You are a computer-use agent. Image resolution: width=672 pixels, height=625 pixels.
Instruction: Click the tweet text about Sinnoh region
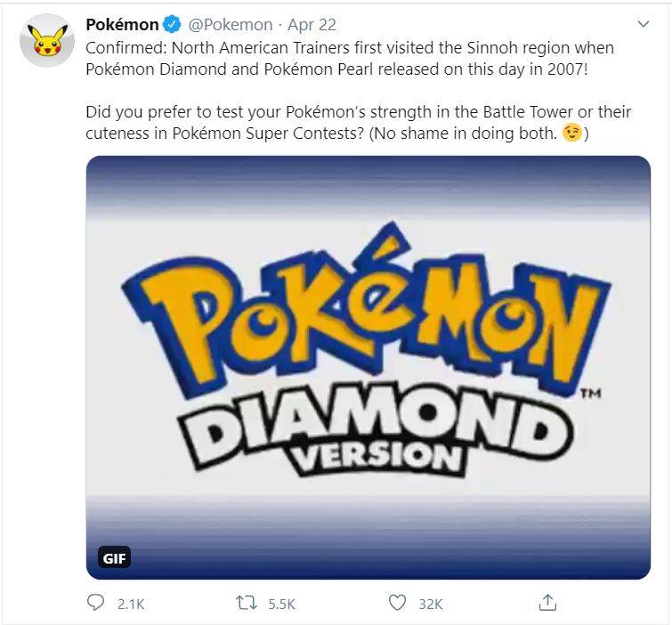coord(349,57)
